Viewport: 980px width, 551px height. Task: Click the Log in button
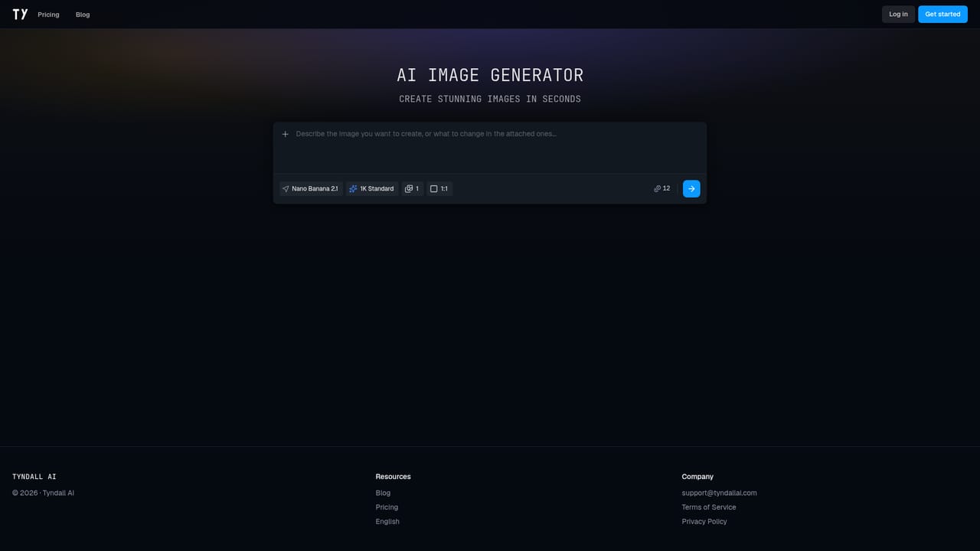coord(898,15)
